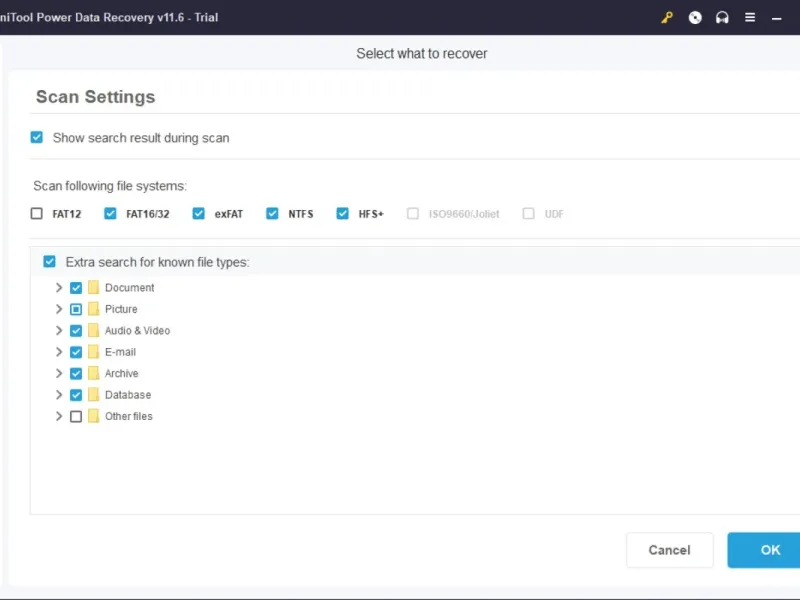
Task: Expand the Other files tree node
Action: [59, 416]
